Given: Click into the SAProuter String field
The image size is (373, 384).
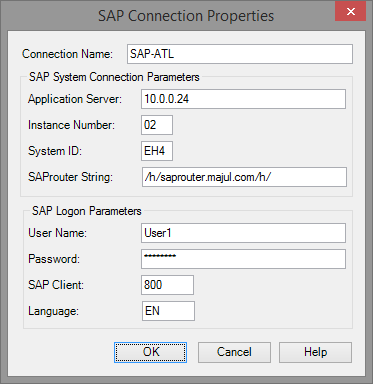Looking at the screenshot, I should coord(244,177).
